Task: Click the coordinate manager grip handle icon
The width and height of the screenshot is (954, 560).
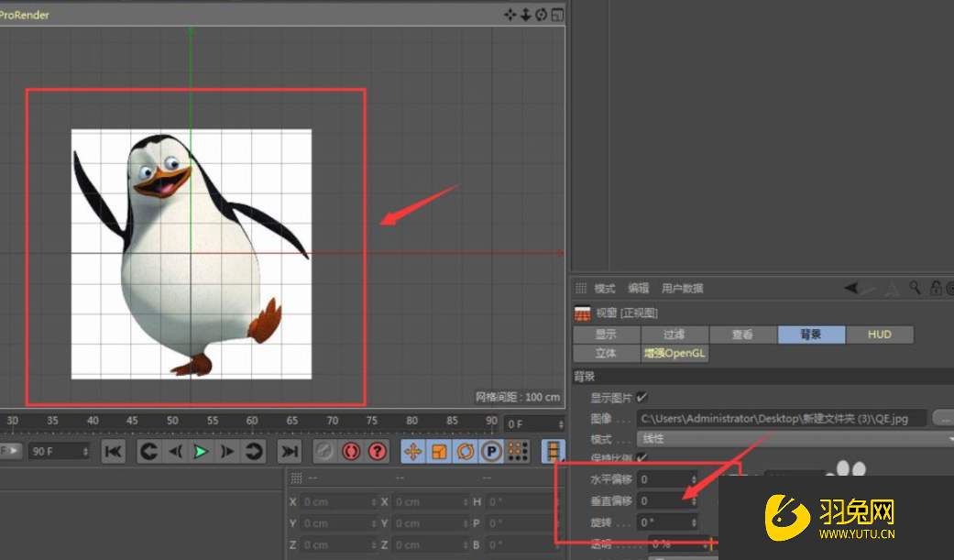Action: 296,478
